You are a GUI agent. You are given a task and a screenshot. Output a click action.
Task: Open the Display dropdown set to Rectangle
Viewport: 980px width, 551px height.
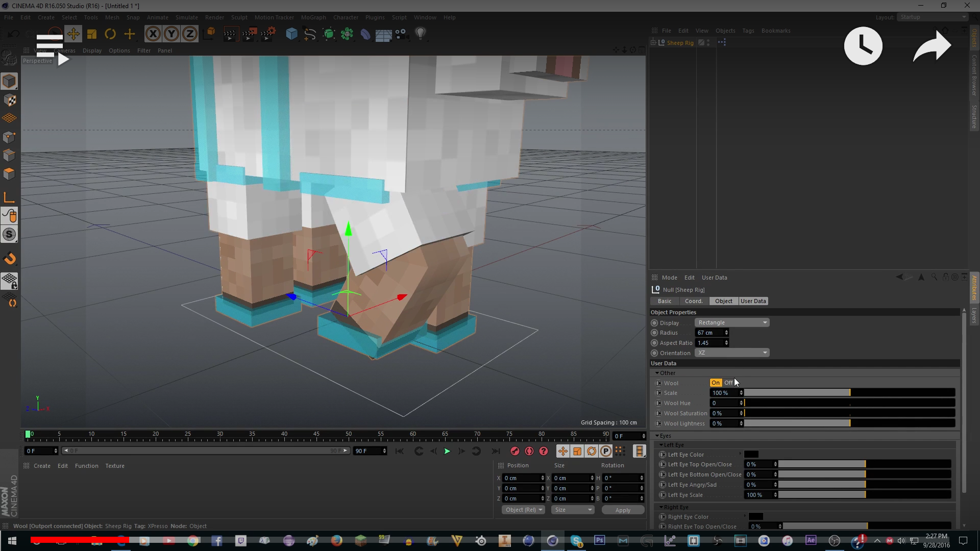pos(732,322)
